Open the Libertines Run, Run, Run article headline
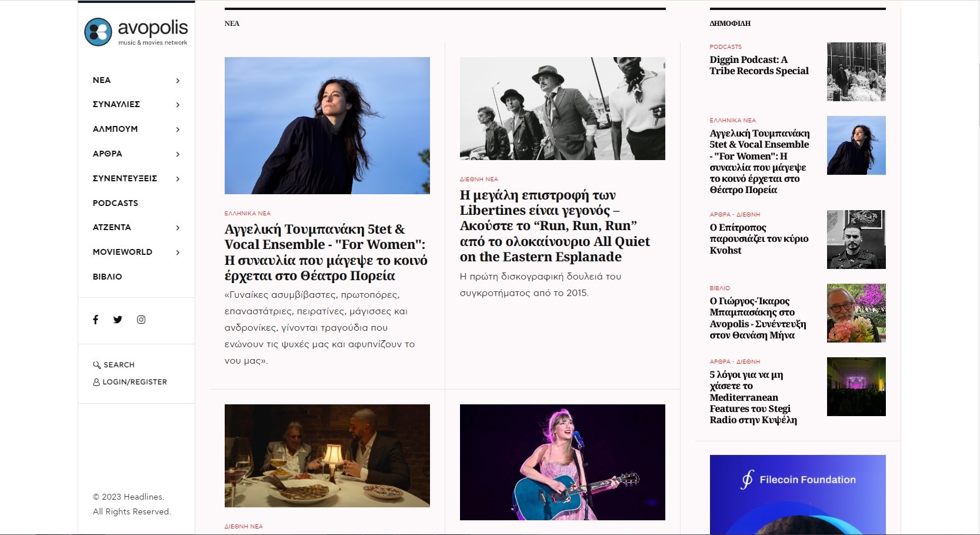Image resolution: width=980 pixels, height=535 pixels. click(x=555, y=226)
